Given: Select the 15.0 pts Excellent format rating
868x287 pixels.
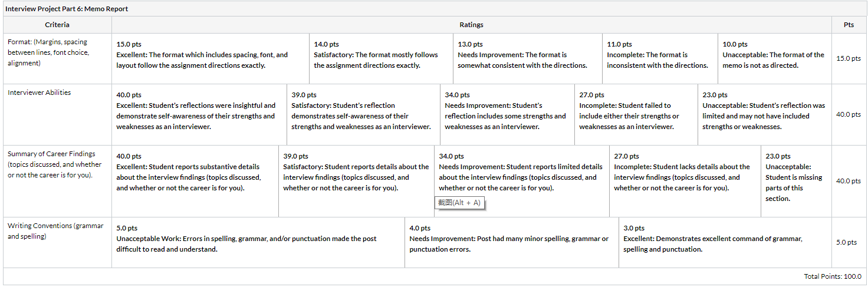Looking at the screenshot, I should (x=211, y=59).
